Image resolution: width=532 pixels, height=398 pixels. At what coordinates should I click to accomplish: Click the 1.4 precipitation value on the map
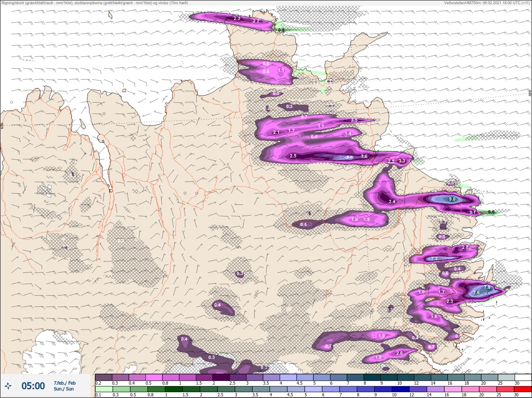(x=348, y=133)
